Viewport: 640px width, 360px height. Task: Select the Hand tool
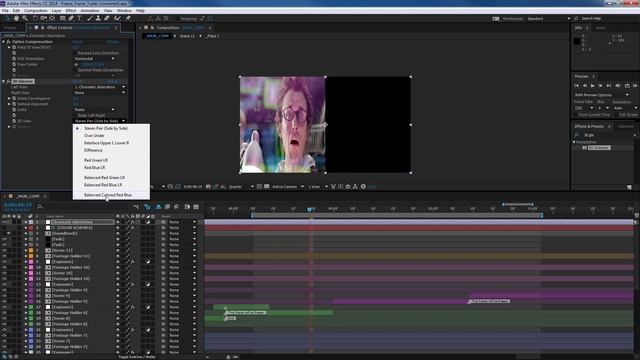[x=16, y=18]
